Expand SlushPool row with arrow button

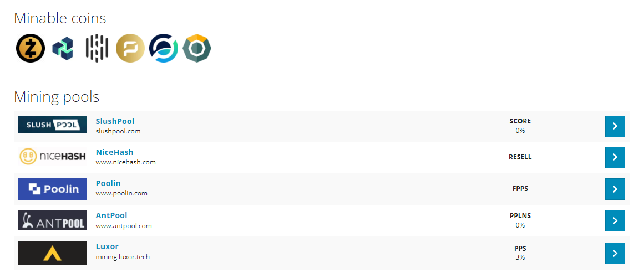point(615,126)
